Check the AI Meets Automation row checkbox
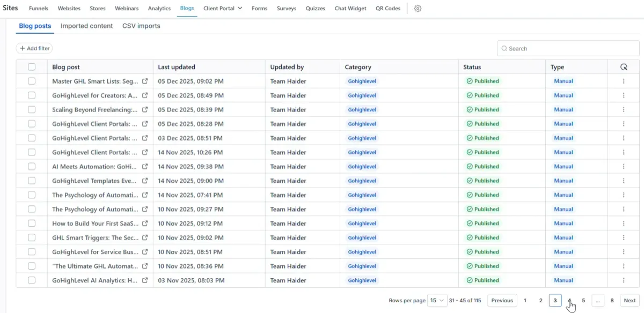Screen dimensions: 644x313 pyautogui.click(x=32, y=167)
